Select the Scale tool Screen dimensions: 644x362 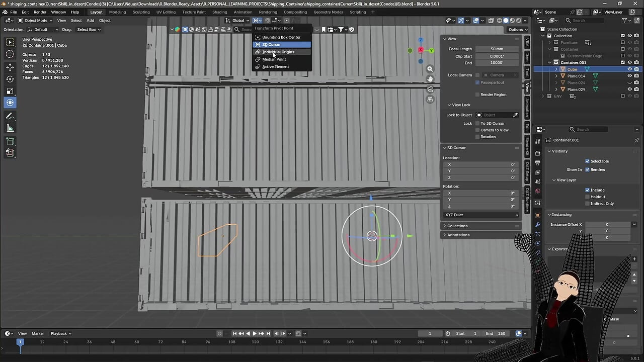10,91
